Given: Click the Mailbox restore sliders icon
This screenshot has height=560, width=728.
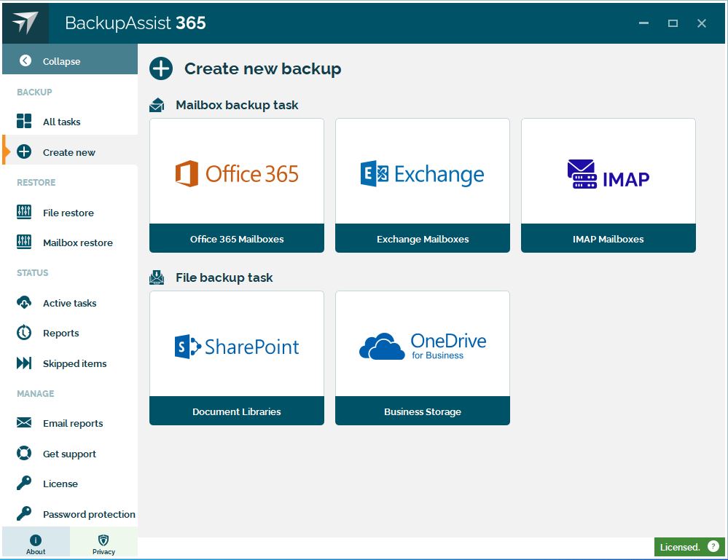Looking at the screenshot, I should (x=24, y=242).
